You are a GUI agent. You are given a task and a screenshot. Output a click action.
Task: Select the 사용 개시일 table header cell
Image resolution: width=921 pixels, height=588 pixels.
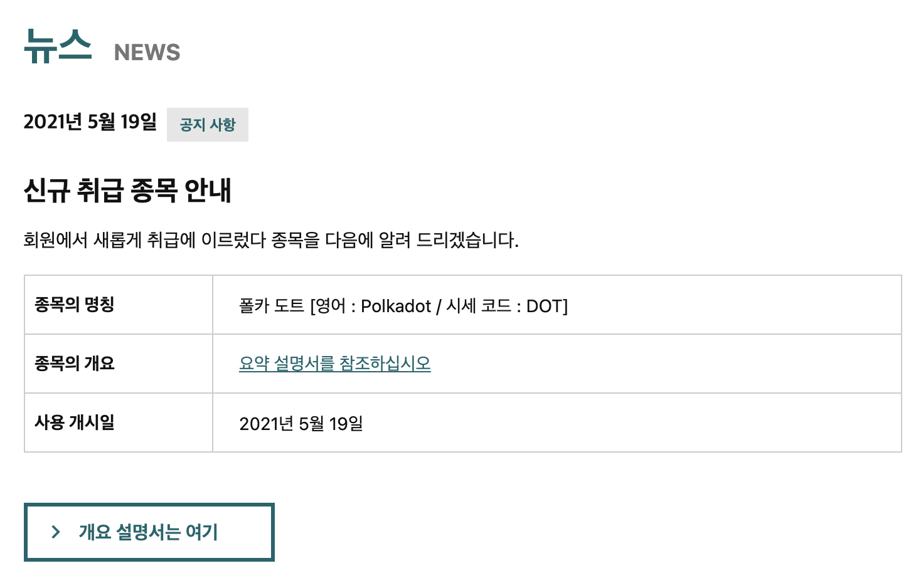coord(75,423)
